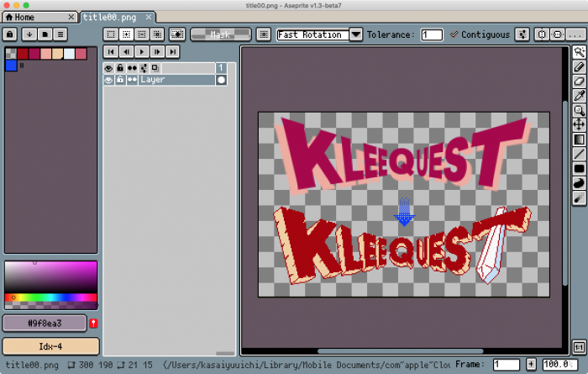Activate the Zoom tool
588x374 pixels.
(x=579, y=110)
